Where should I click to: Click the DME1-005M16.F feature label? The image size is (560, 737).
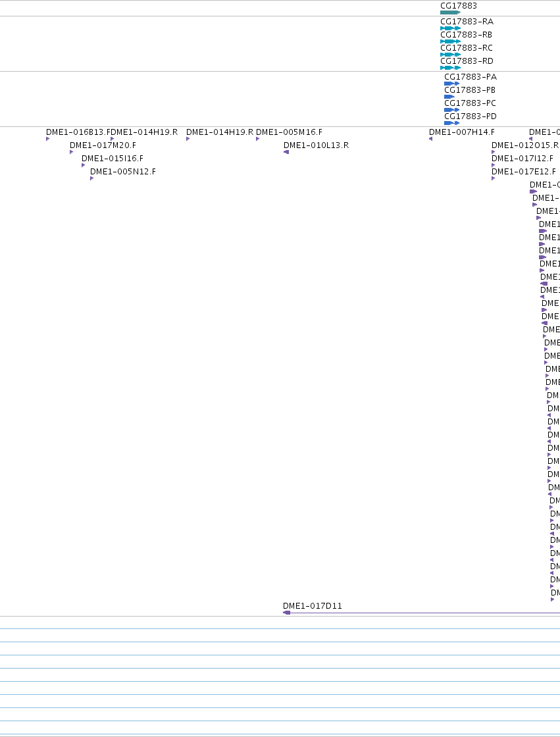289,132
